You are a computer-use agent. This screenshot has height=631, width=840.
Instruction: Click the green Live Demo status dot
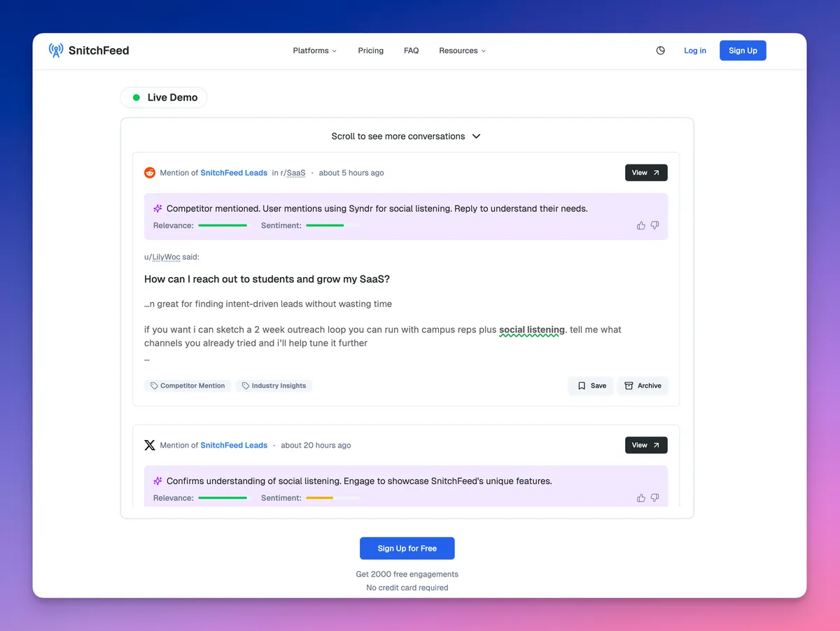[136, 97]
